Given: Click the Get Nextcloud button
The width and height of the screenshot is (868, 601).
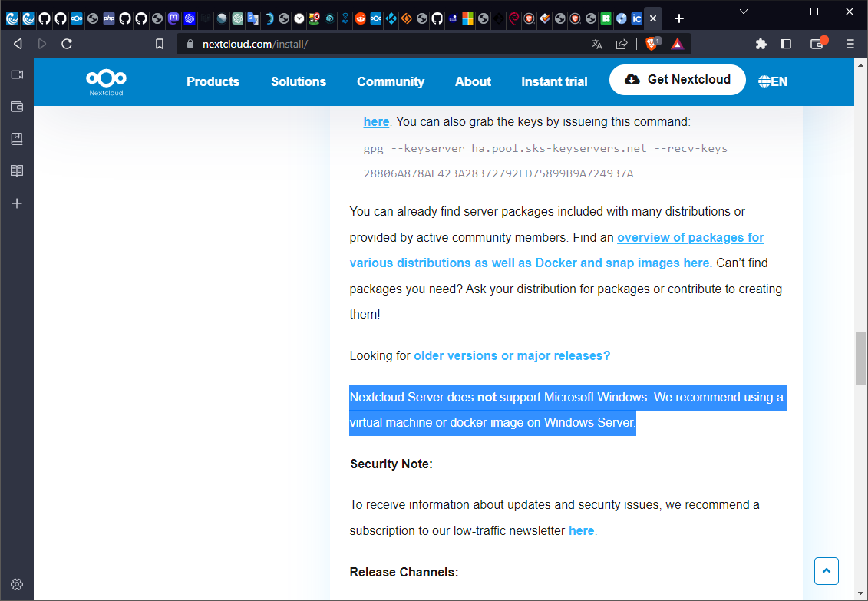Looking at the screenshot, I should tap(677, 80).
